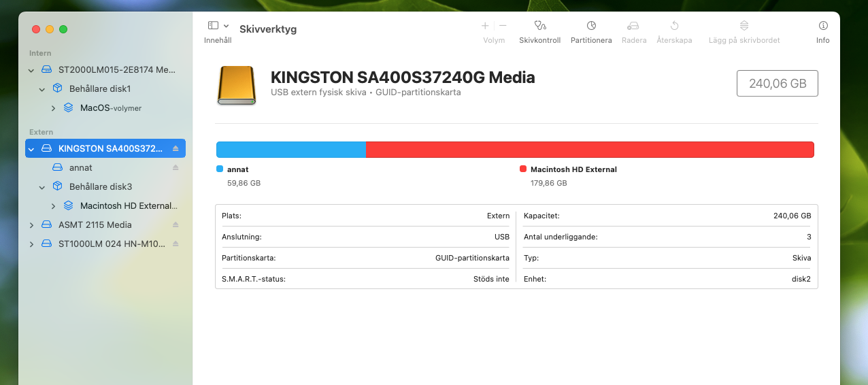Screen dimensions: 868x385
Task: Click the Återskapa restore icon
Action: 674,26
